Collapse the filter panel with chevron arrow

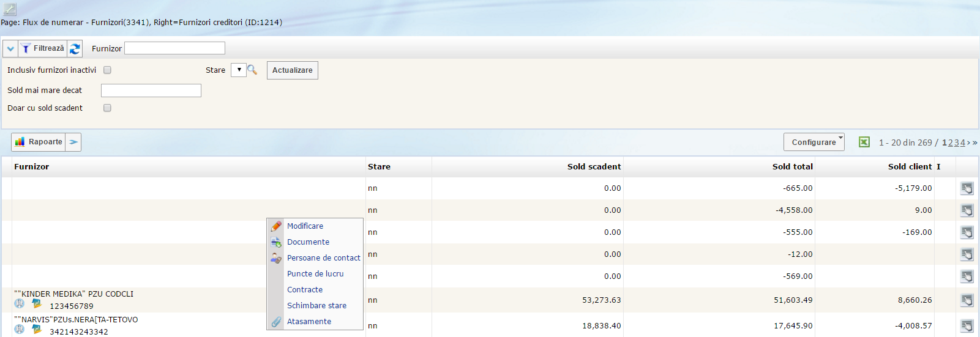pyautogui.click(x=10, y=49)
